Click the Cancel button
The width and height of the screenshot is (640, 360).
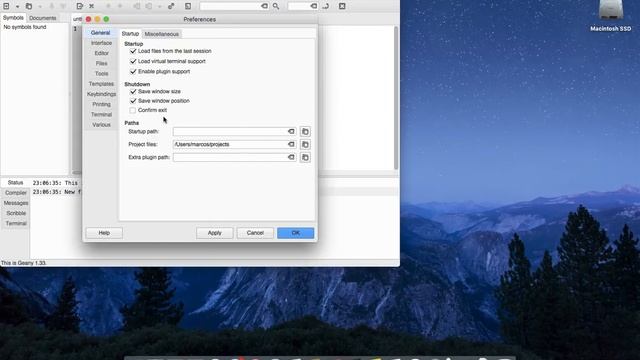tap(255, 233)
